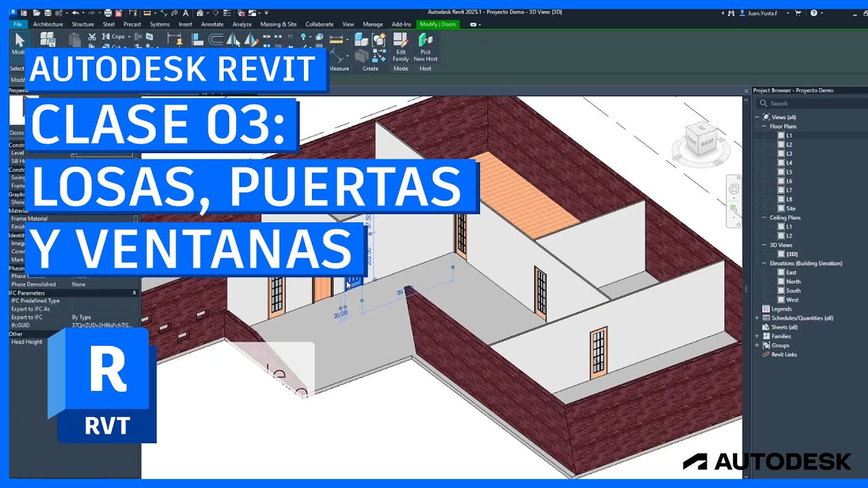Click the Create Similar cube icon
The height and width of the screenshot is (488, 868).
coord(361,39)
